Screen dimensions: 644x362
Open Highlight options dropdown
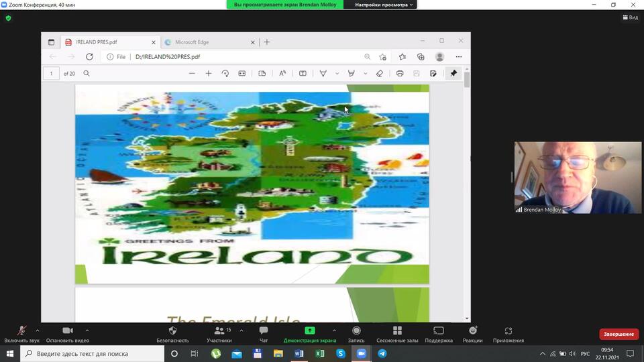click(x=365, y=74)
